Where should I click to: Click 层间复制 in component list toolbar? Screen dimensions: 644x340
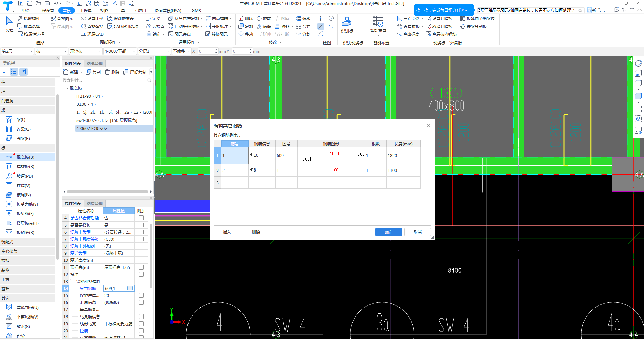135,72
